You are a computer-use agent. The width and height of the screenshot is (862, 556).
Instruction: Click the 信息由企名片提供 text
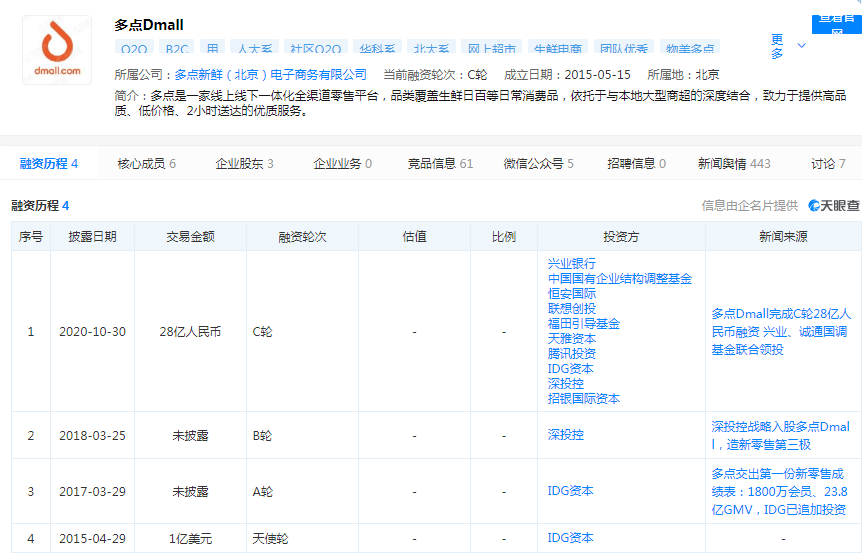pyautogui.click(x=750, y=206)
